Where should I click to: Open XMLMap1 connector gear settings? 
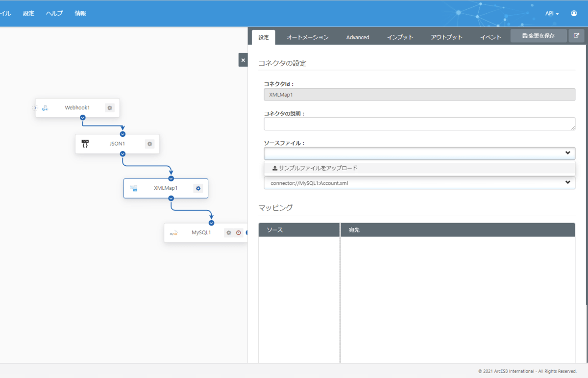(198, 188)
